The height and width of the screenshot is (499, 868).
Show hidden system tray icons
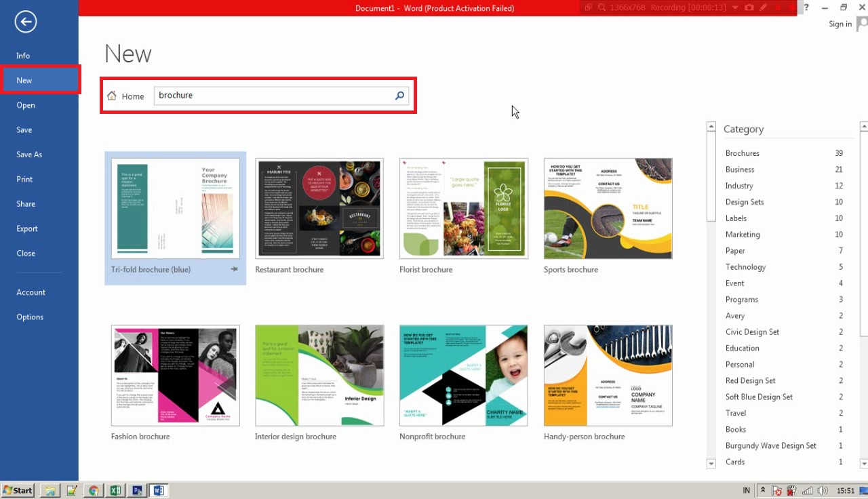tap(763, 490)
